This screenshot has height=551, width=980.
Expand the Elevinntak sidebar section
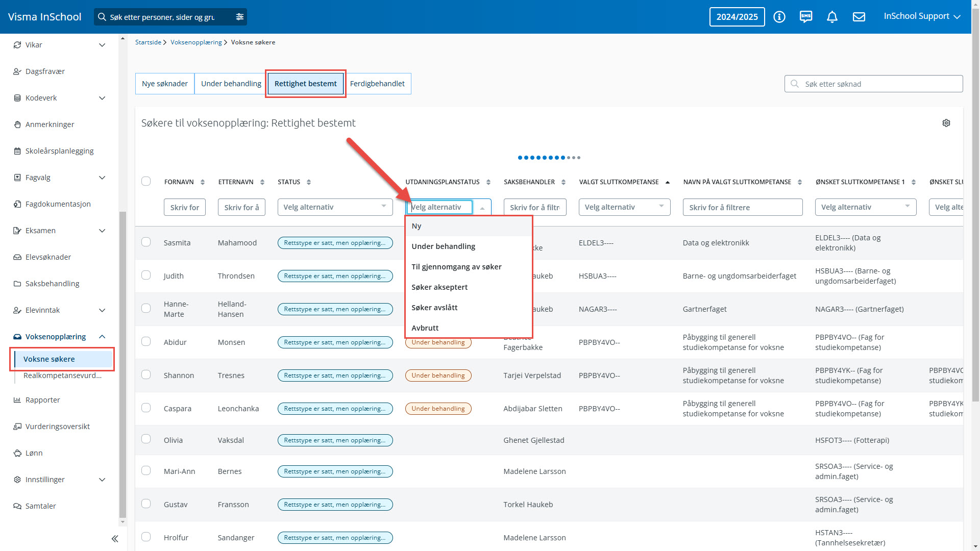click(102, 310)
